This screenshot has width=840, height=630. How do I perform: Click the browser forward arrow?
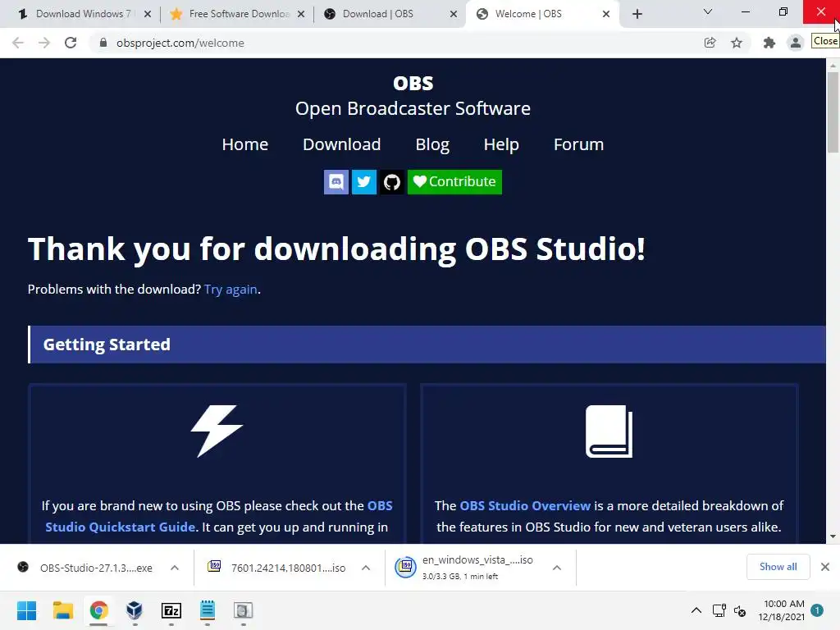click(x=44, y=43)
